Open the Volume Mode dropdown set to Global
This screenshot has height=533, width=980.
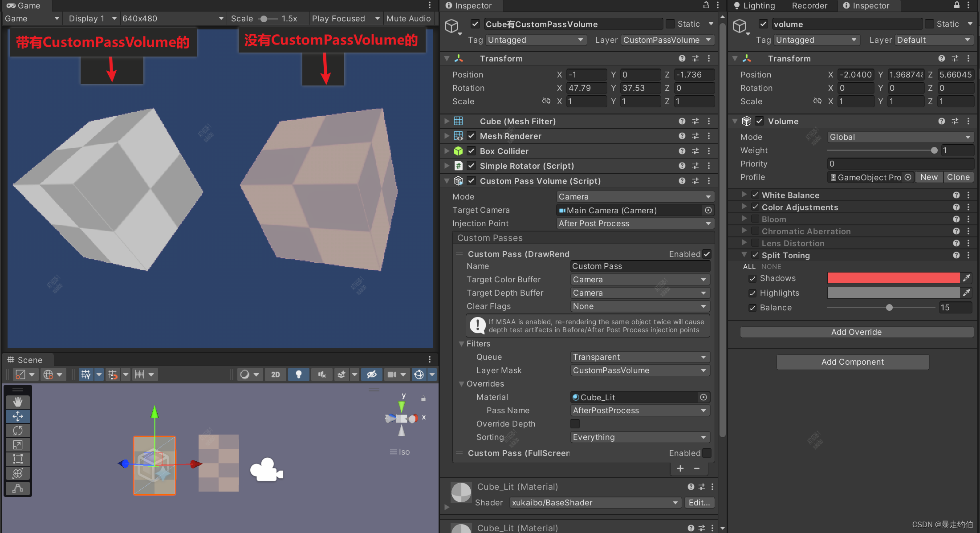900,137
